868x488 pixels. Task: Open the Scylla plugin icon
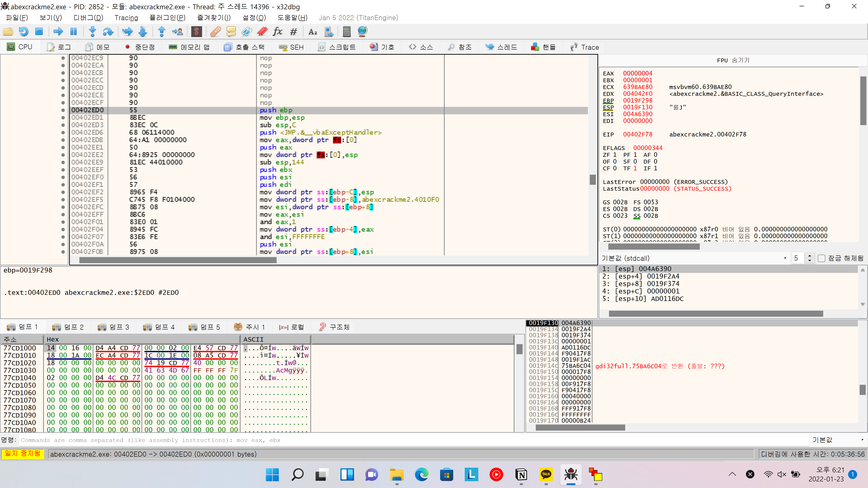(196, 32)
